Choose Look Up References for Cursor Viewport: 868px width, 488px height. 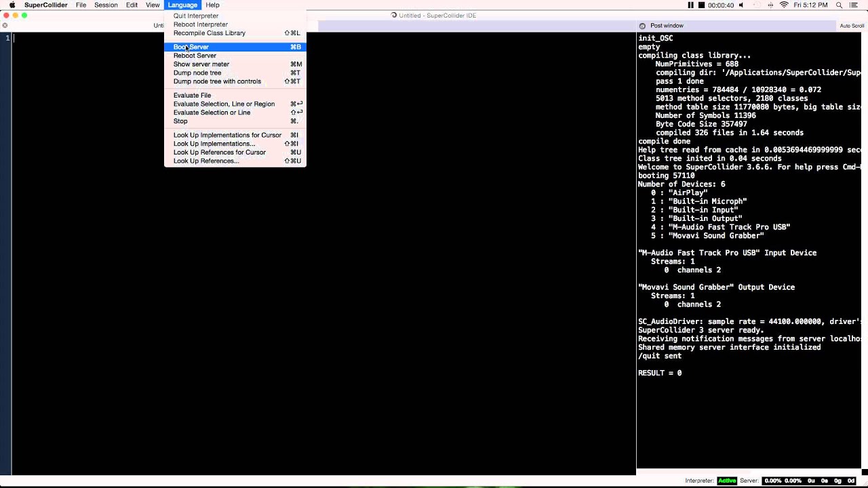point(235,152)
